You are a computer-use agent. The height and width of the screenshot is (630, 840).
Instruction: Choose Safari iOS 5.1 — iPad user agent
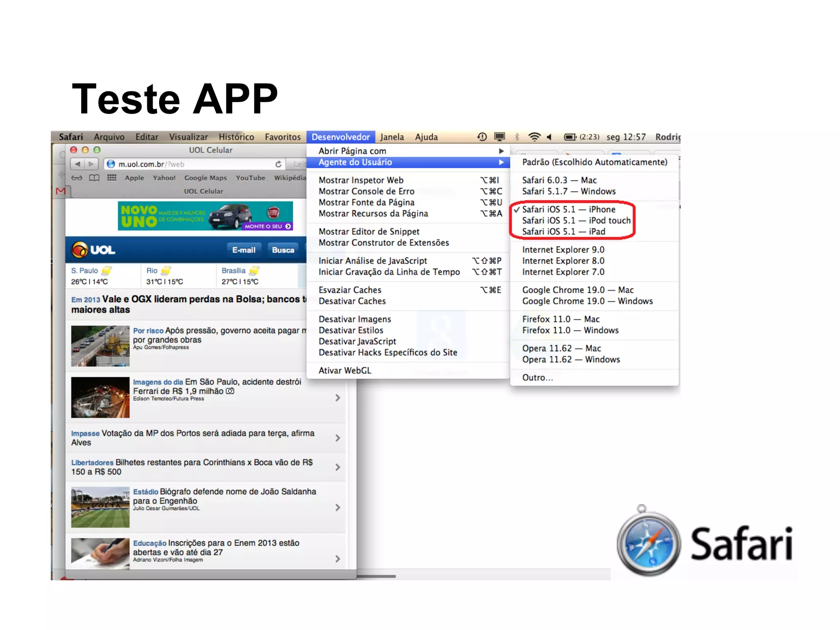564,232
